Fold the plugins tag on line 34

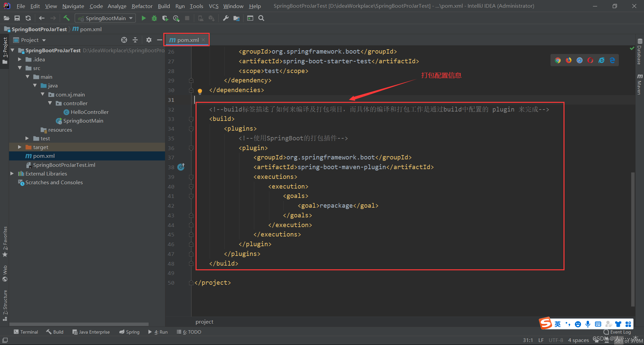coord(191,129)
